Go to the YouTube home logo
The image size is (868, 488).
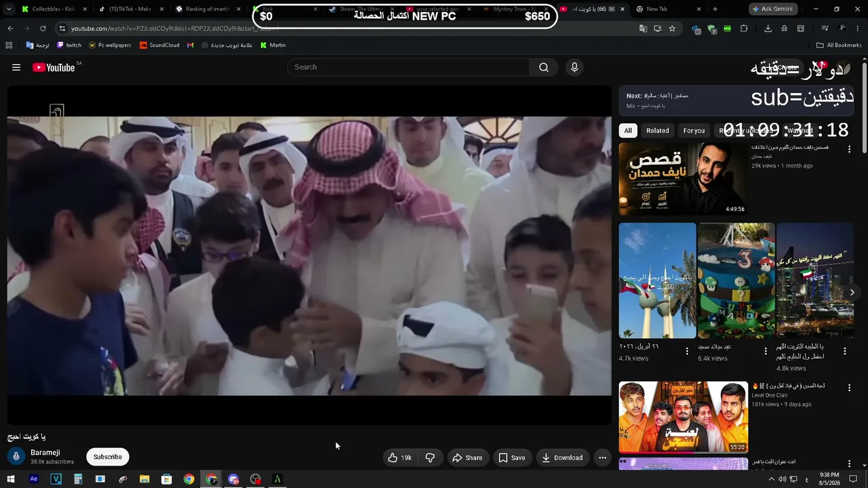tap(54, 67)
